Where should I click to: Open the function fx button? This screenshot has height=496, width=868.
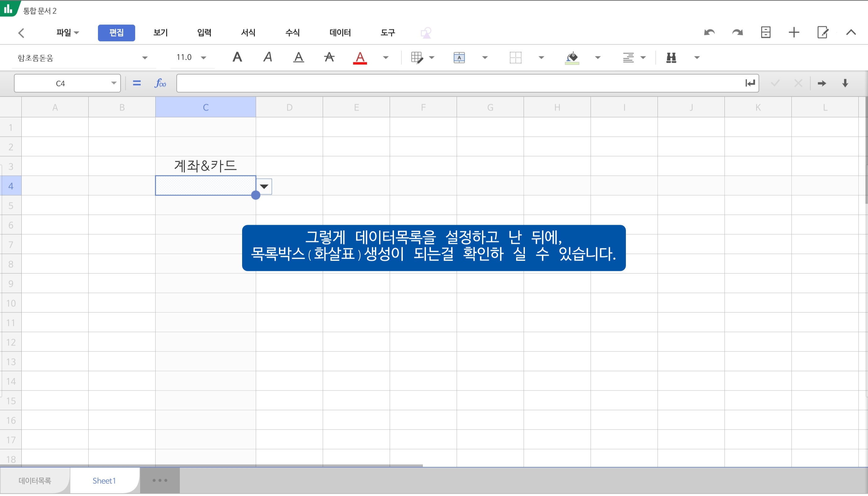[160, 83]
